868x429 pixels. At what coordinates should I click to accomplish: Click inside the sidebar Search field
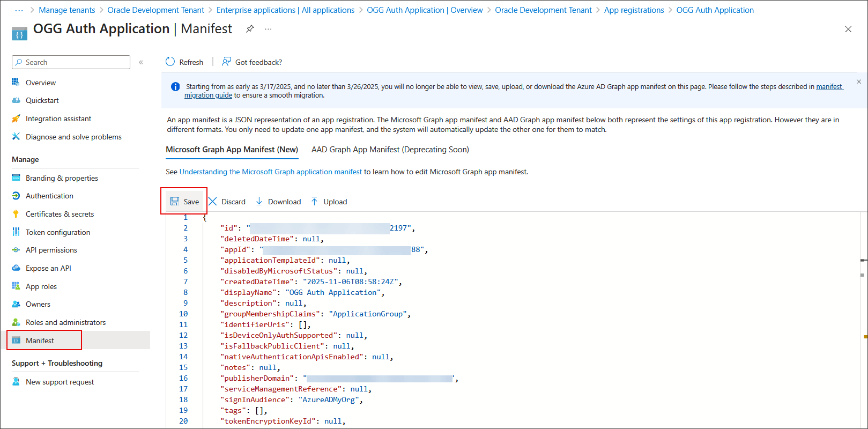(x=71, y=62)
